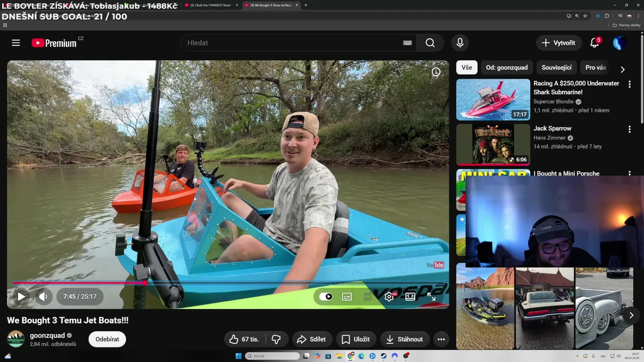644x362 pixels.
Task: Bookmark page with star icon
Action: coord(585,16)
